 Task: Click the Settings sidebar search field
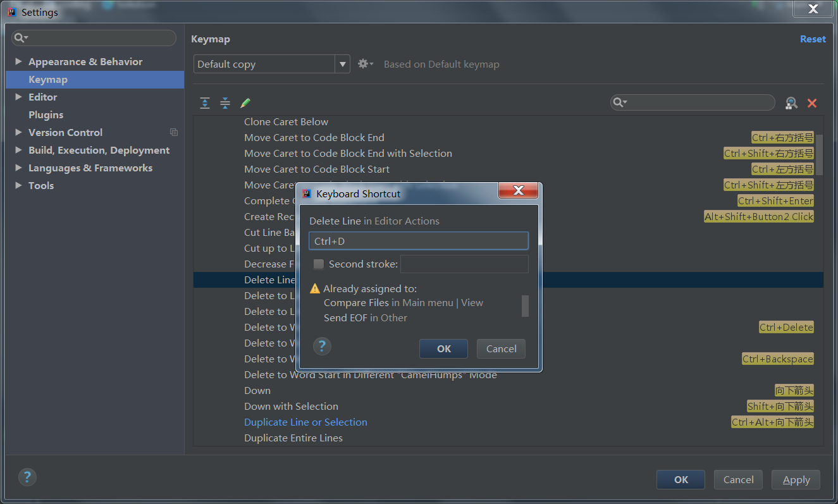pyautogui.click(x=94, y=38)
